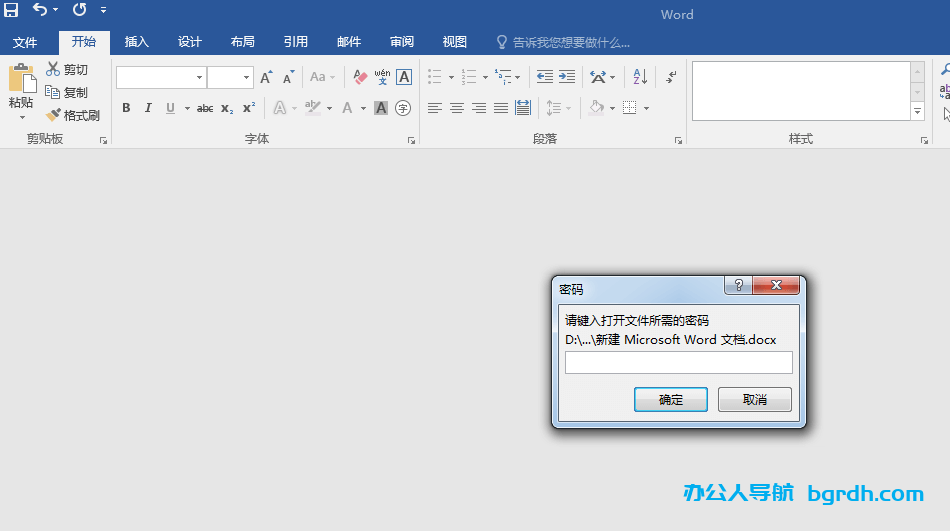Click the numbering list icon
This screenshot has height=531, width=950.
tap(469, 77)
